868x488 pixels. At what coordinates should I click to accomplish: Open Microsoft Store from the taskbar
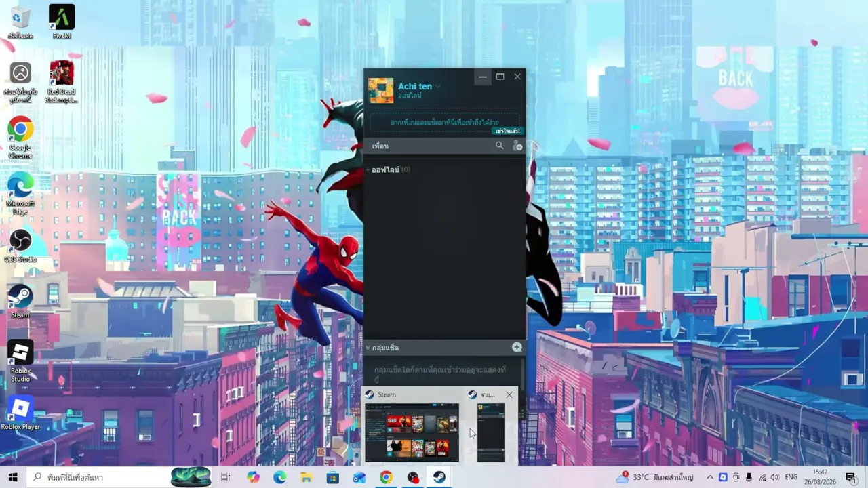click(x=333, y=477)
